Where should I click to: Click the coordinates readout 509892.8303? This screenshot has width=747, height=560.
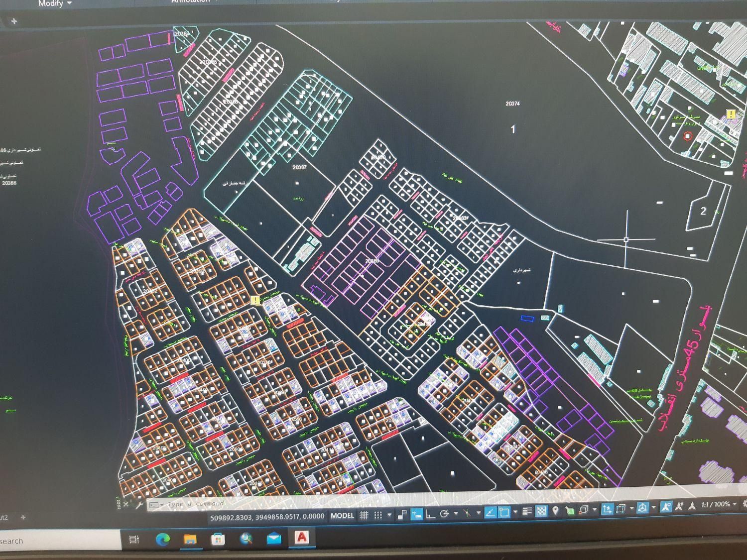pyautogui.click(x=267, y=517)
